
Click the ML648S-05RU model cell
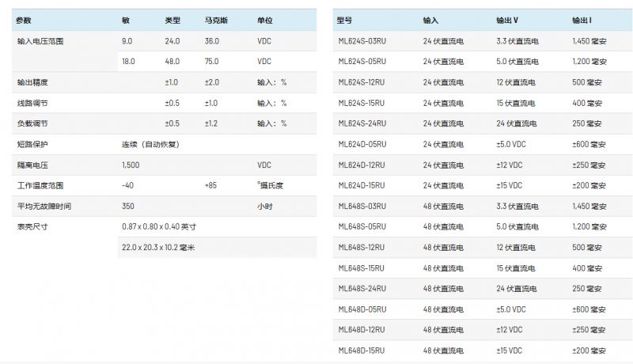362,227
